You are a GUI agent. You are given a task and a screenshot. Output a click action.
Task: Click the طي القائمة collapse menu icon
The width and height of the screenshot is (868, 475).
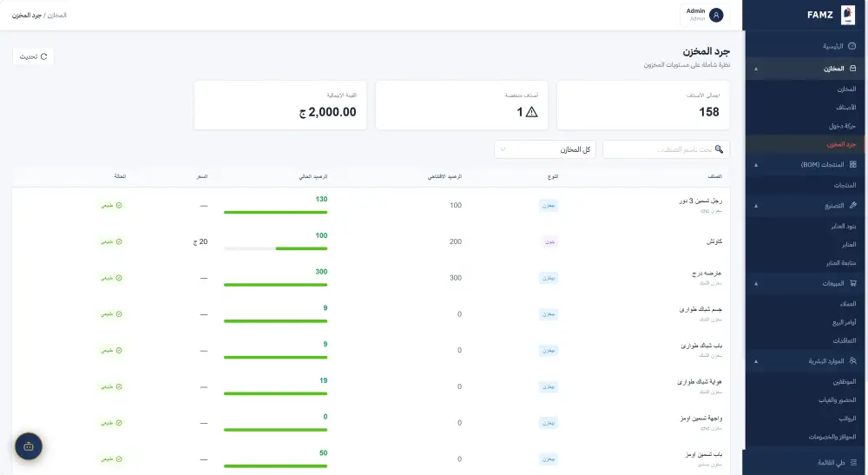click(852, 462)
